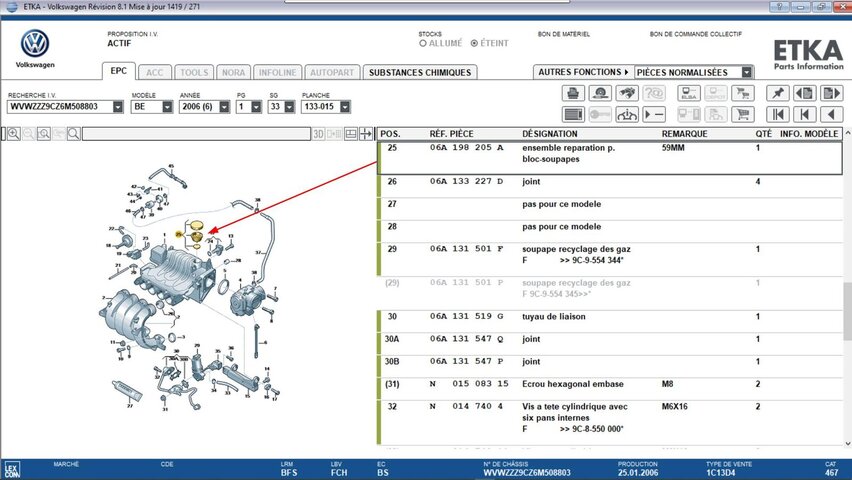852x480 pixels.
Task: Open the ANNÉE dropdown showing 2006 (6)
Action: 224,107
